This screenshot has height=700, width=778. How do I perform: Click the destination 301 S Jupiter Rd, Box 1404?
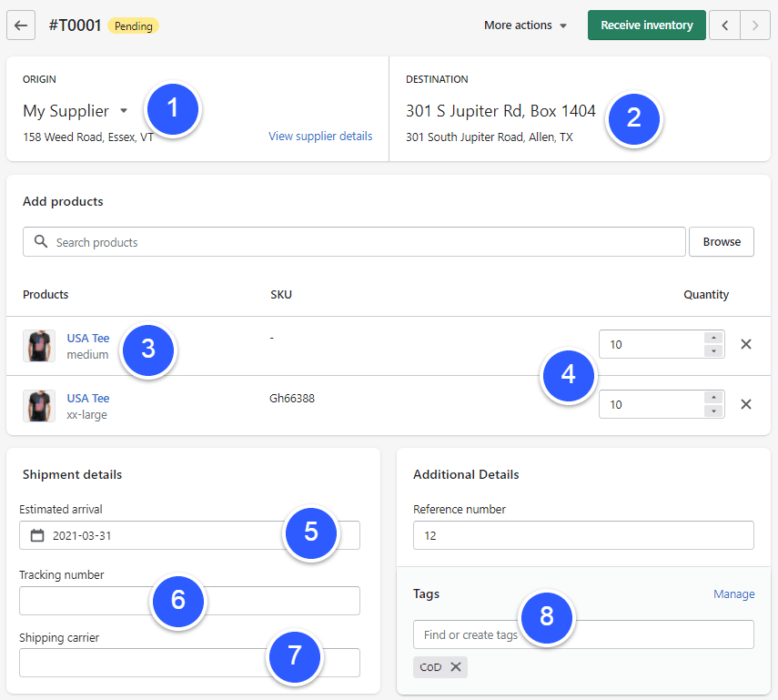point(500,111)
